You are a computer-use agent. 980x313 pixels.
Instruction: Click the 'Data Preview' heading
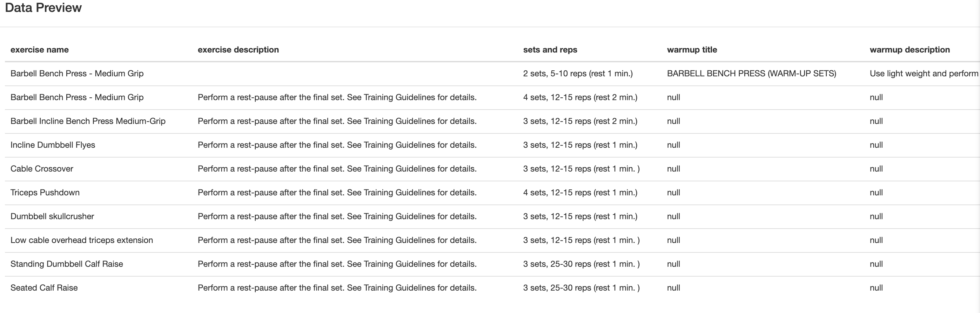tap(43, 8)
